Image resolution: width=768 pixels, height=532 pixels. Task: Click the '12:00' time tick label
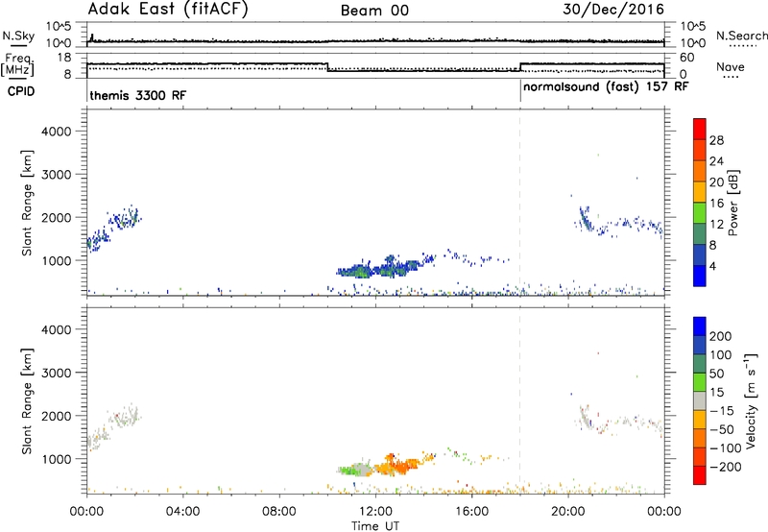pos(375,512)
